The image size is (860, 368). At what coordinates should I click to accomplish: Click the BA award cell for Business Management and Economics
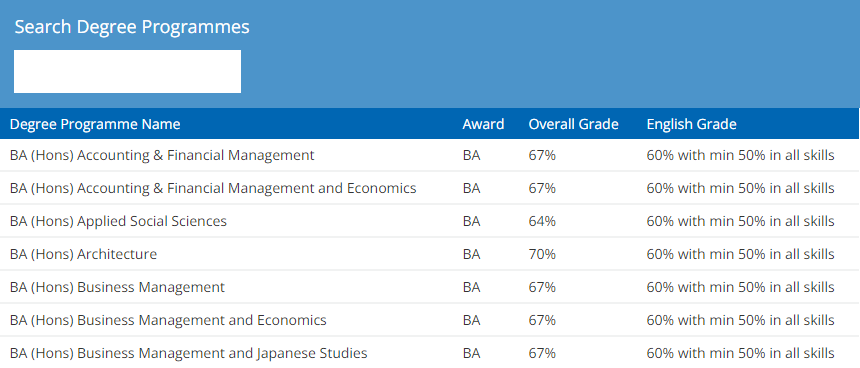click(x=471, y=320)
